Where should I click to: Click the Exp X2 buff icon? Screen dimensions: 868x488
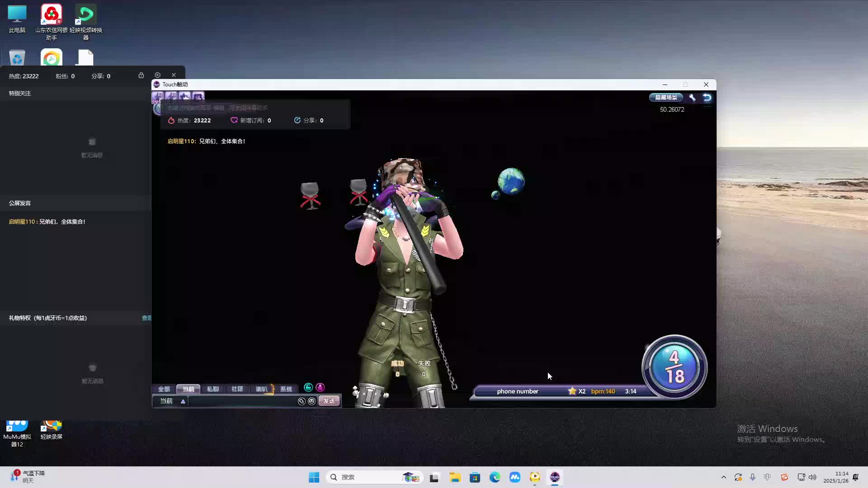157,96
